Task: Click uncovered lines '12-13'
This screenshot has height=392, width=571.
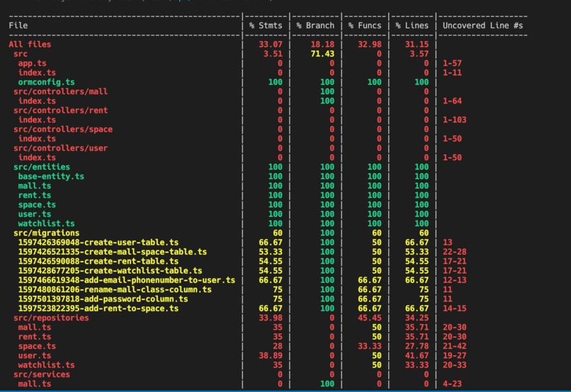Action: [x=455, y=280]
